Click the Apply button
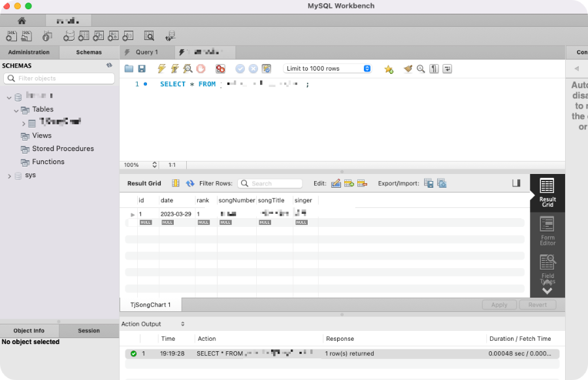The image size is (588, 380). click(499, 305)
